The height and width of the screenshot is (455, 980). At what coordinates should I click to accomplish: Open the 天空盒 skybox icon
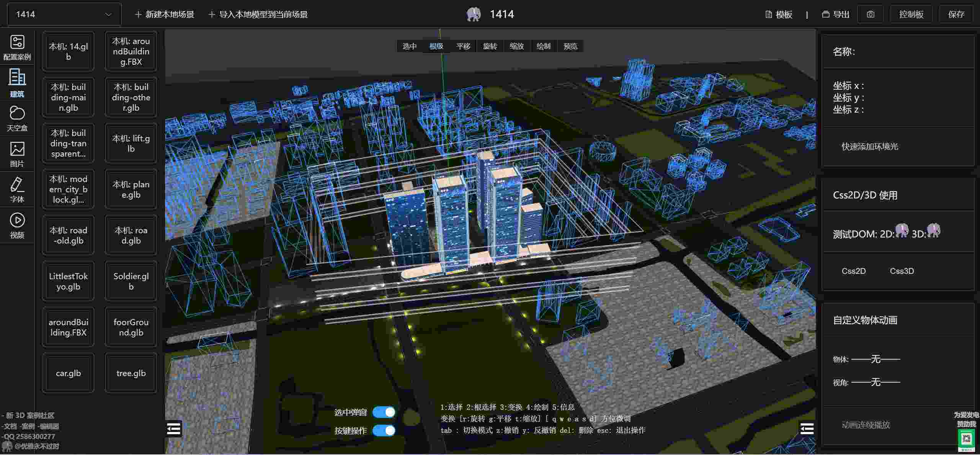17,119
